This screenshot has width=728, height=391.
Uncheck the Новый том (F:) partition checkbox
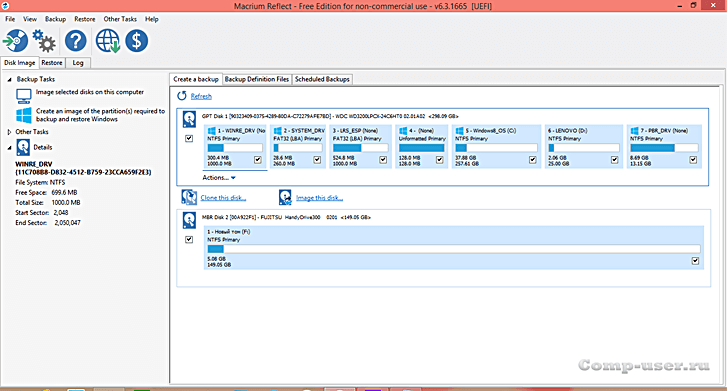695,261
